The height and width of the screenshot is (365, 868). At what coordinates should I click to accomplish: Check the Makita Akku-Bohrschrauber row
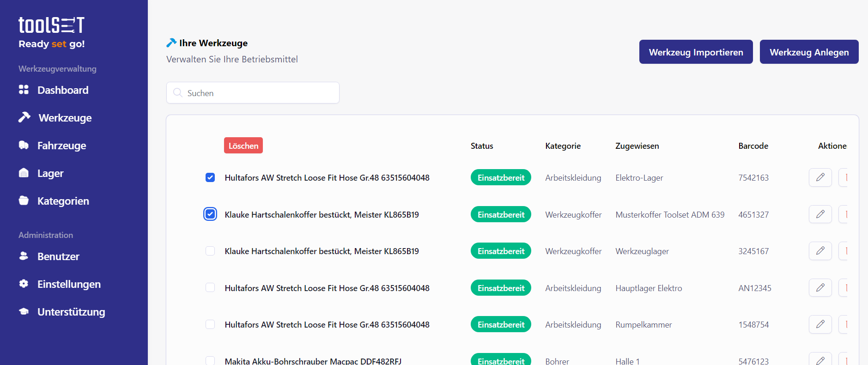pyautogui.click(x=210, y=360)
